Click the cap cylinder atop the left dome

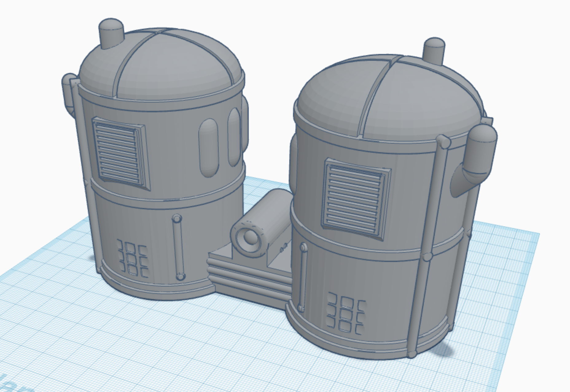point(111,33)
